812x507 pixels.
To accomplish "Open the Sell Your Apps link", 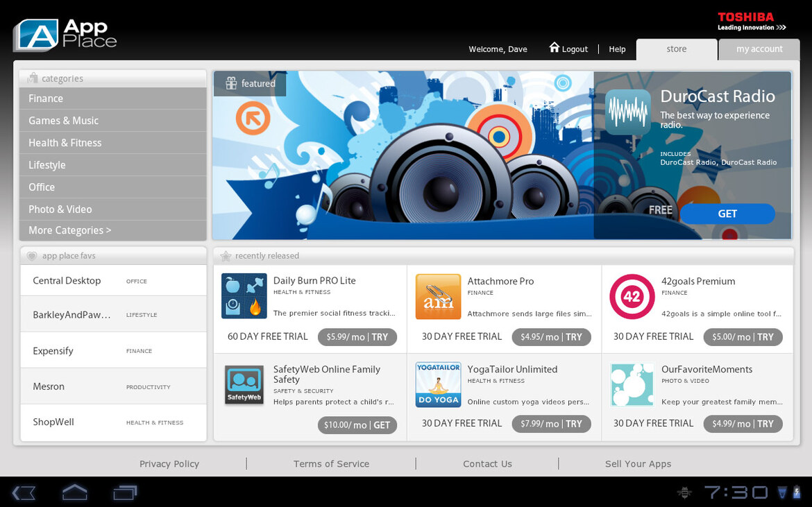I will [638, 464].
